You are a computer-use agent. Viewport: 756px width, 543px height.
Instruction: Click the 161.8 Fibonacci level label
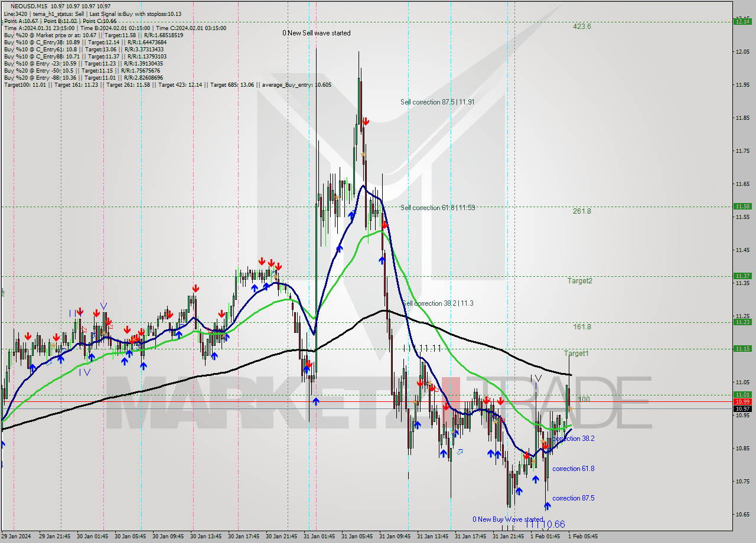coord(582,326)
